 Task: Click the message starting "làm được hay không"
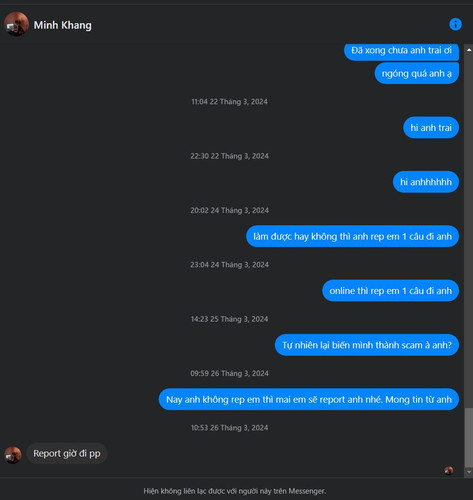point(353,236)
